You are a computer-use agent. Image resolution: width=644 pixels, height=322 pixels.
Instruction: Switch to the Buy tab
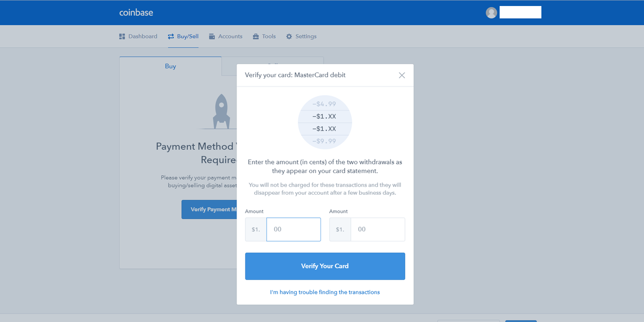tap(171, 66)
